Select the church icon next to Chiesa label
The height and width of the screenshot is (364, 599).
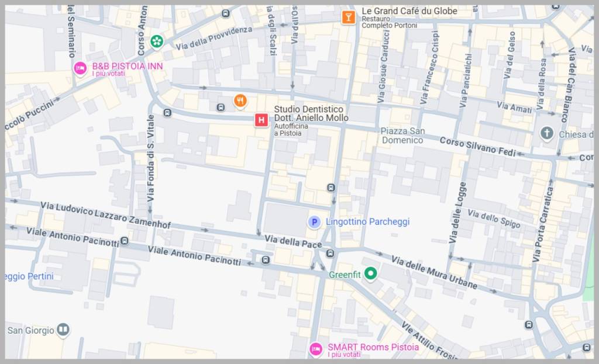pyautogui.click(x=547, y=133)
